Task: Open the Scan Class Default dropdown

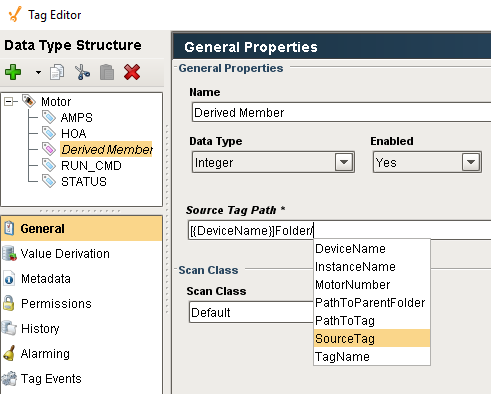Action: pyautogui.click(x=251, y=312)
